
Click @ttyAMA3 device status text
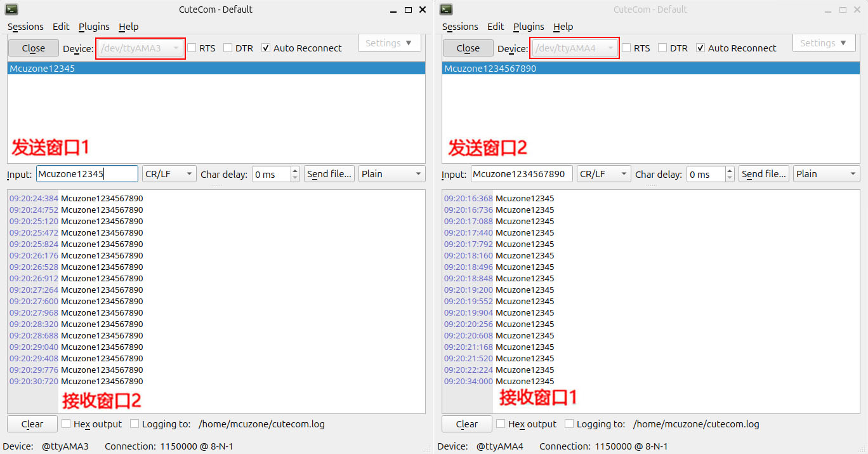pyautogui.click(x=65, y=446)
